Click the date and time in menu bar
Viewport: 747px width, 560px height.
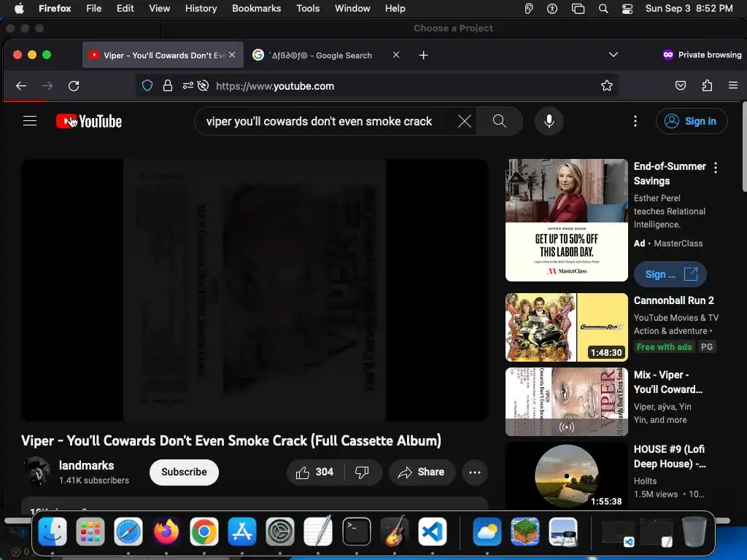tap(689, 9)
